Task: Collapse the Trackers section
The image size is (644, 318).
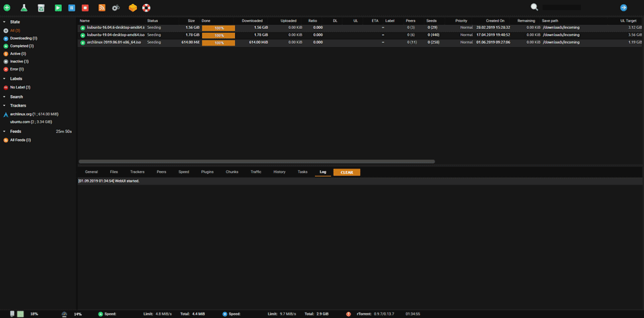Action: coord(5,105)
